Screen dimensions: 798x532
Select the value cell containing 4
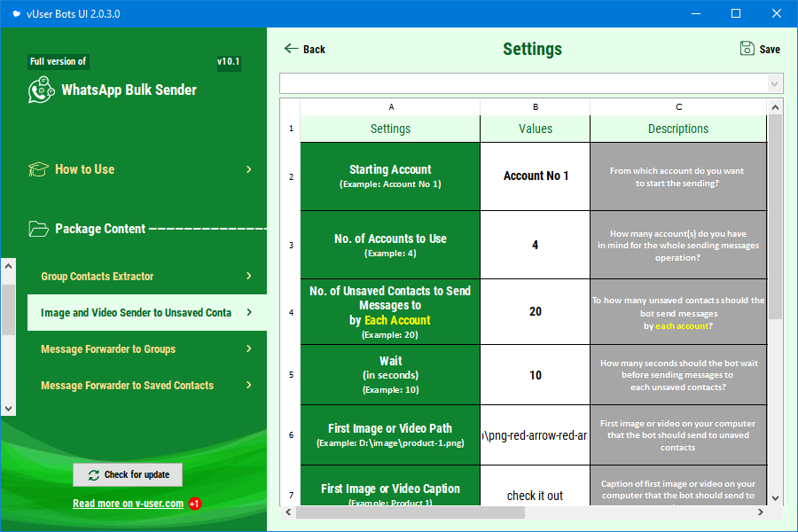coord(536,245)
